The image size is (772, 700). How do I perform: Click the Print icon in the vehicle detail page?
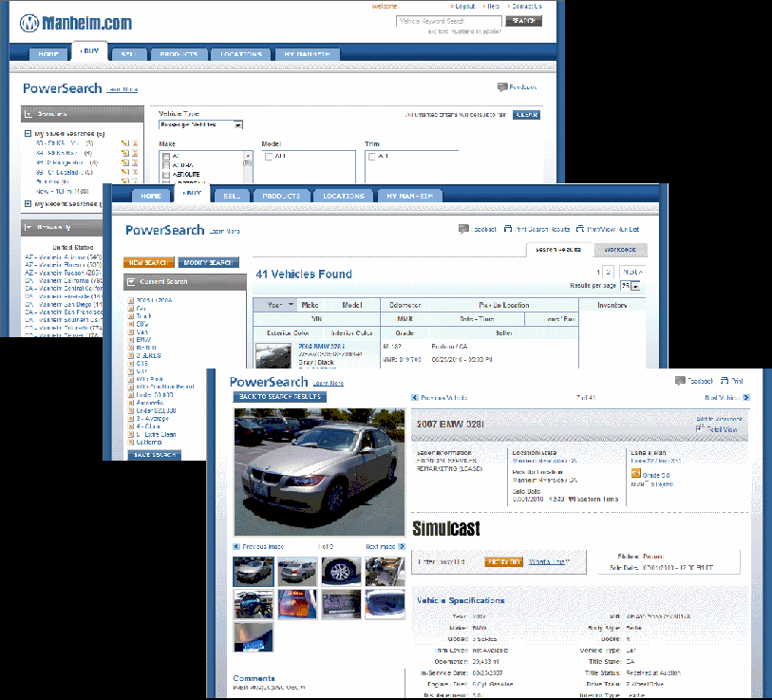[725, 381]
